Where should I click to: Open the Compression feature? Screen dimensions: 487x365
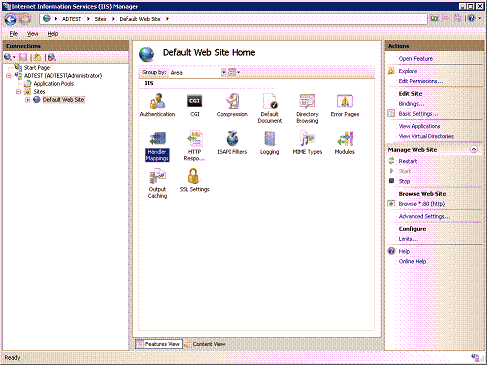(x=232, y=105)
